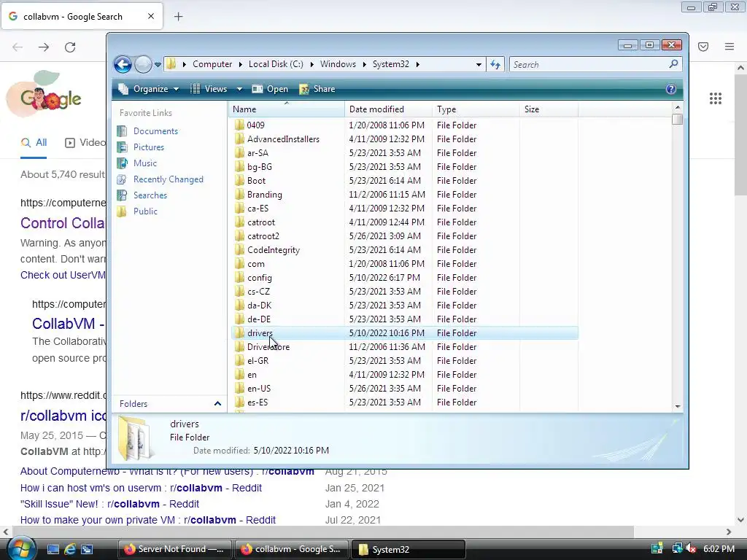This screenshot has width=747, height=560.
Task: Open the Organize menu
Action: tap(149, 89)
